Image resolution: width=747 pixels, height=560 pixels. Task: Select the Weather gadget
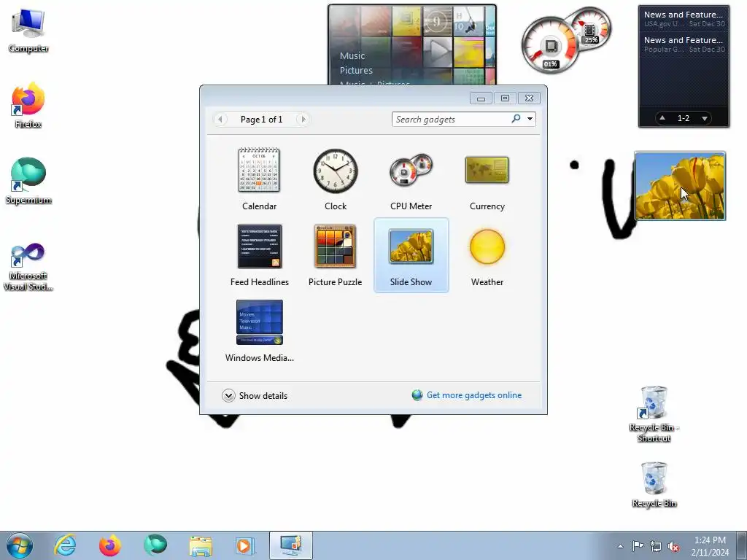point(487,255)
